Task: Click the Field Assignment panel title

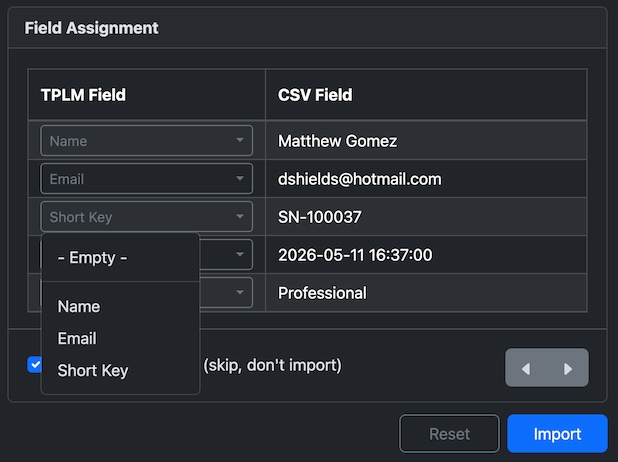Action: click(x=91, y=28)
